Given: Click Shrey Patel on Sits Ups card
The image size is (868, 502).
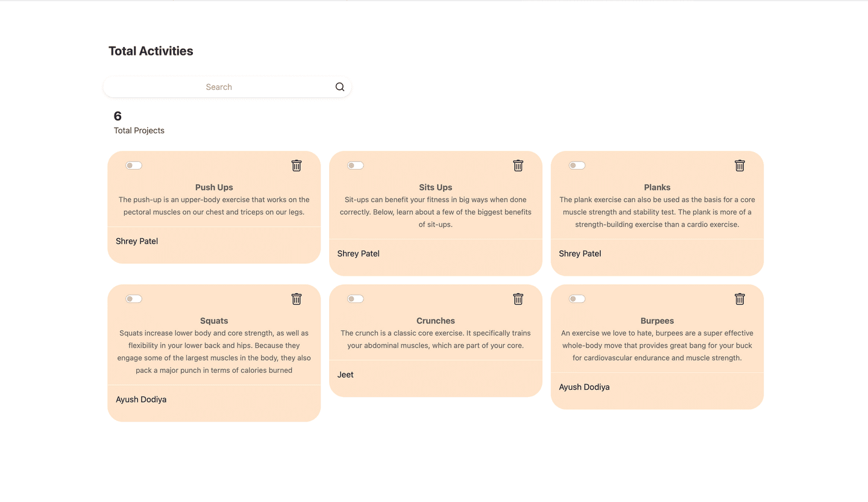Looking at the screenshot, I should coord(359,253).
